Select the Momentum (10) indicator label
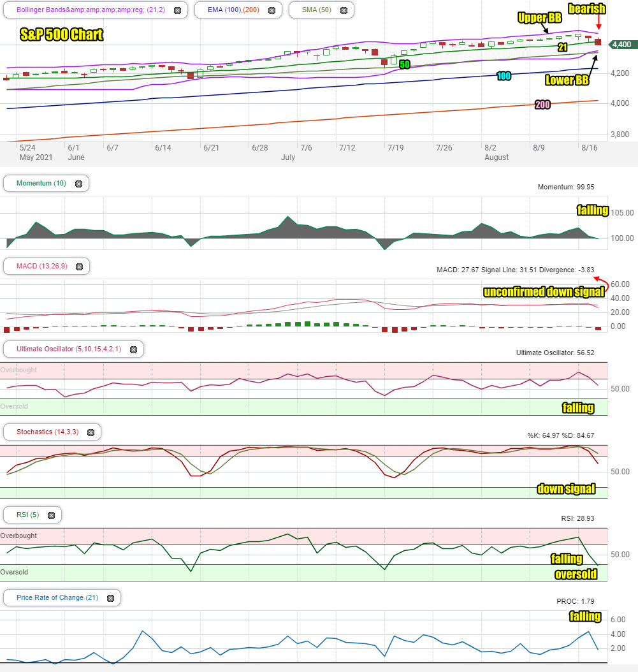The height and width of the screenshot is (672, 638). 41,183
